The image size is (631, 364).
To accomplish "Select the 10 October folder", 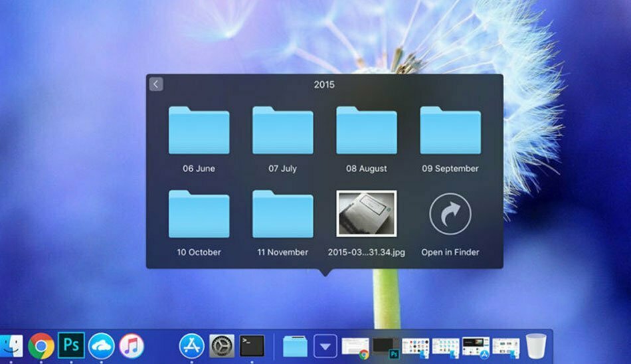I will [199, 215].
